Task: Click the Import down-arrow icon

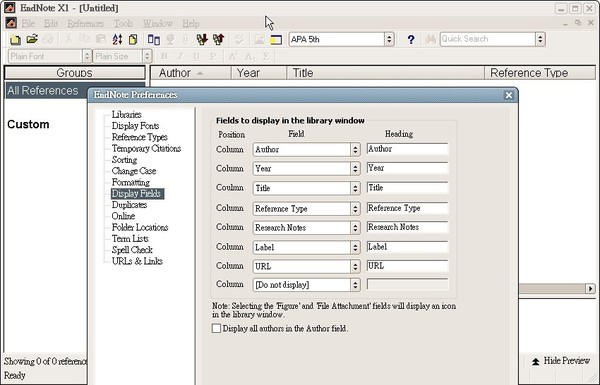Action: click(202, 39)
